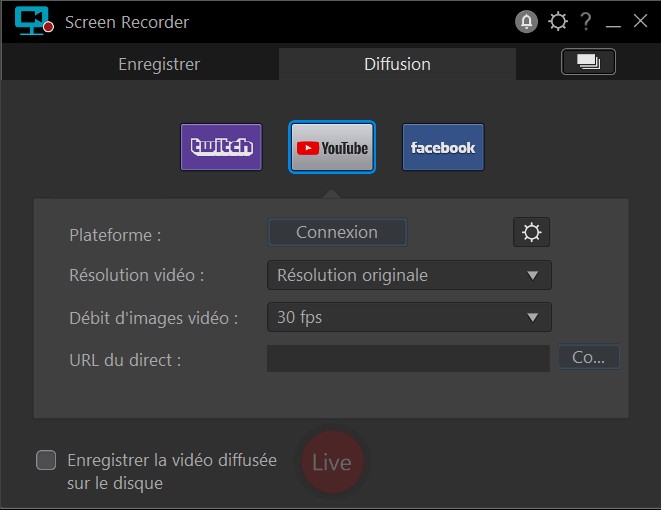Open the notifications bell icon
Image resolution: width=661 pixels, height=510 pixels.
(x=526, y=21)
